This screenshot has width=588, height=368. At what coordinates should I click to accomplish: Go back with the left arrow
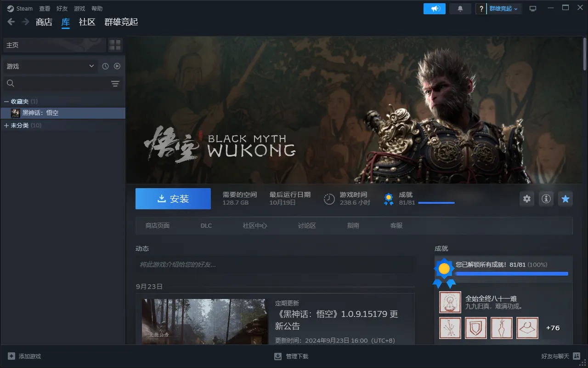11,22
